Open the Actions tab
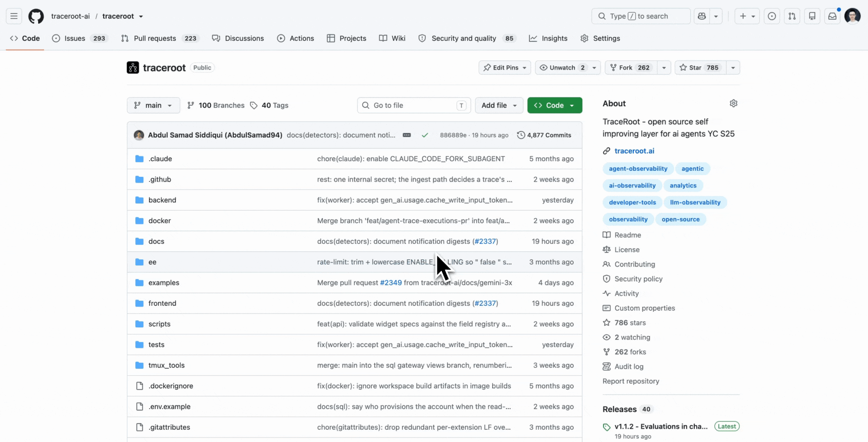 [x=296, y=38]
